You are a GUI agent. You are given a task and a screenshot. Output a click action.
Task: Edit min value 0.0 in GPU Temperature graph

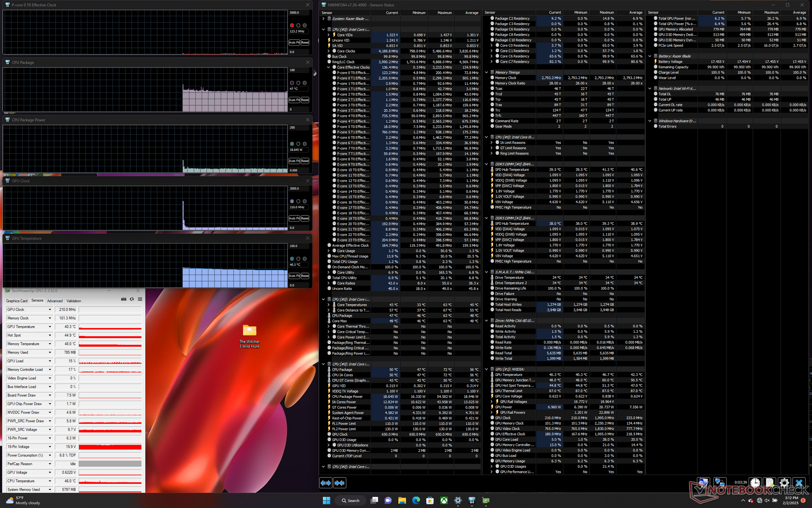299,285
